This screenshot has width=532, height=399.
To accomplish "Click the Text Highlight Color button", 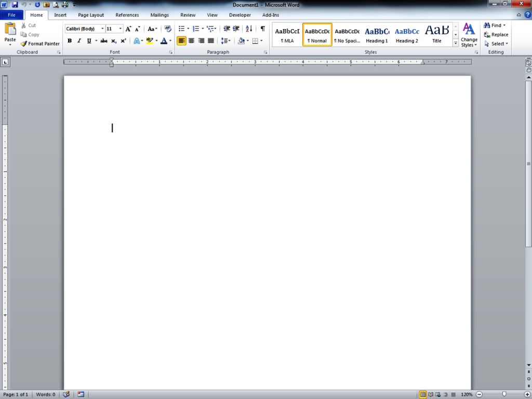I will tap(150, 41).
